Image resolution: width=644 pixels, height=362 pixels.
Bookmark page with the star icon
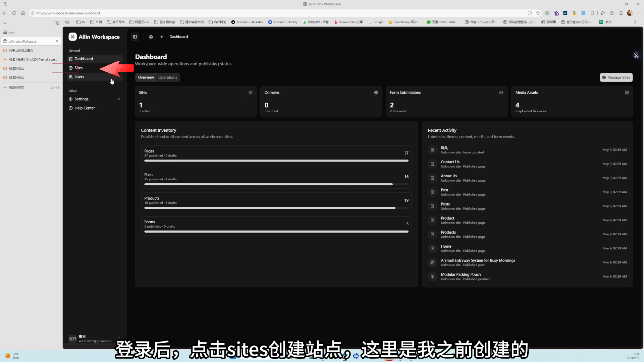pos(538,13)
